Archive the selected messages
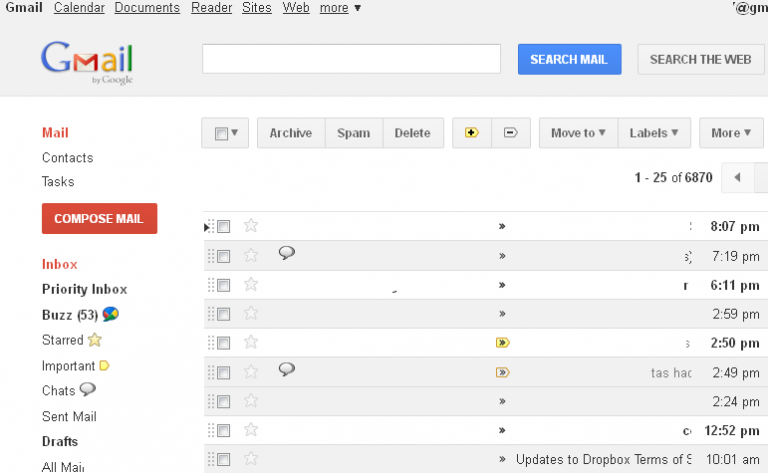 (291, 133)
